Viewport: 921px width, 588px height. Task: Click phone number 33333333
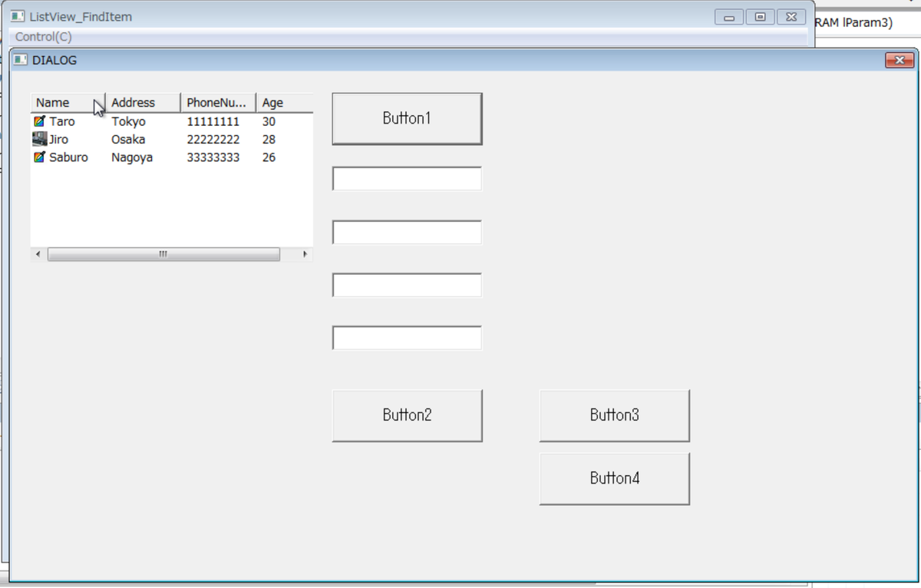[213, 157]
